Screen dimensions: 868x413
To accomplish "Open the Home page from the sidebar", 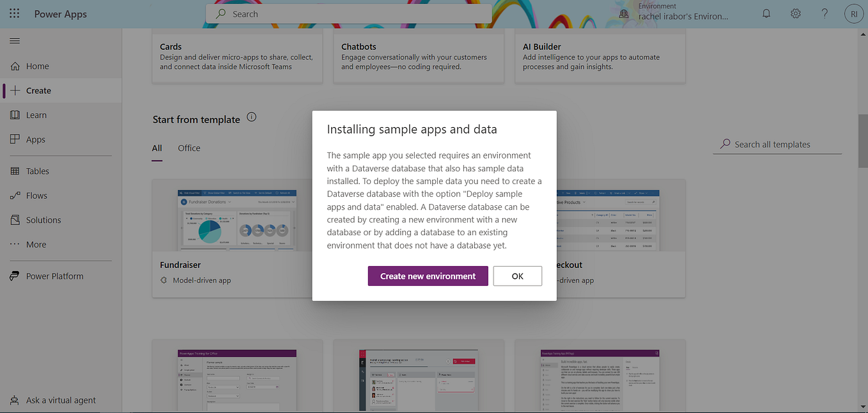I will [38, 65].
